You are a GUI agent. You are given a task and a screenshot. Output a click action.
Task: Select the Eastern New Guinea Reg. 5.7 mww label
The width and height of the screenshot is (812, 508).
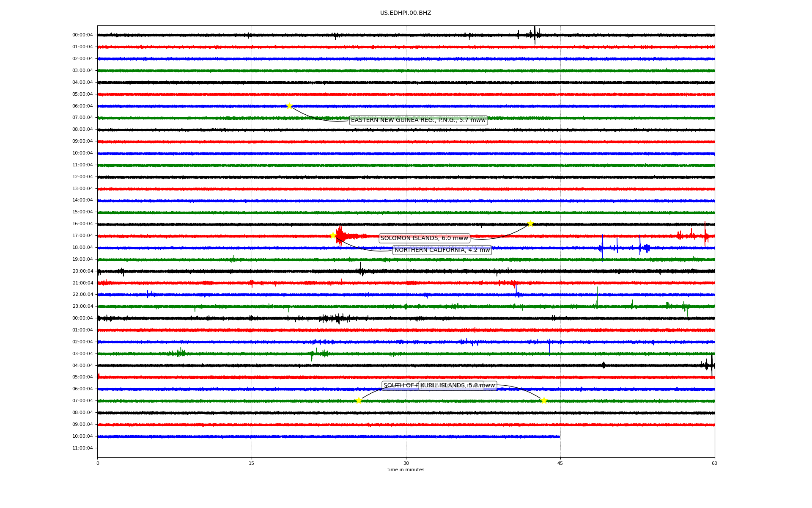click(x=418, y=120)
